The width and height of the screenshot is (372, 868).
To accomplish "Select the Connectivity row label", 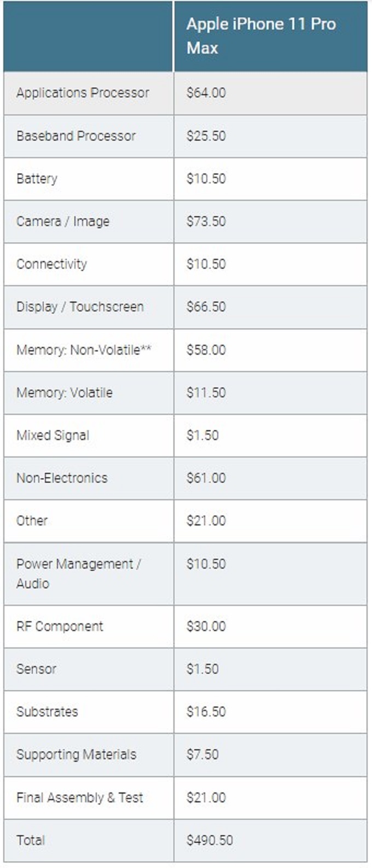I will click(x=51, y=264).
